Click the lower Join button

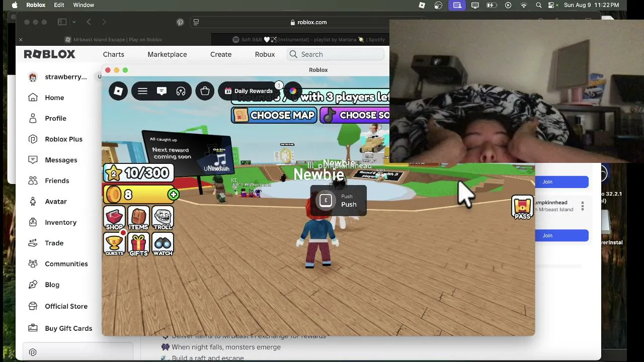547,235
